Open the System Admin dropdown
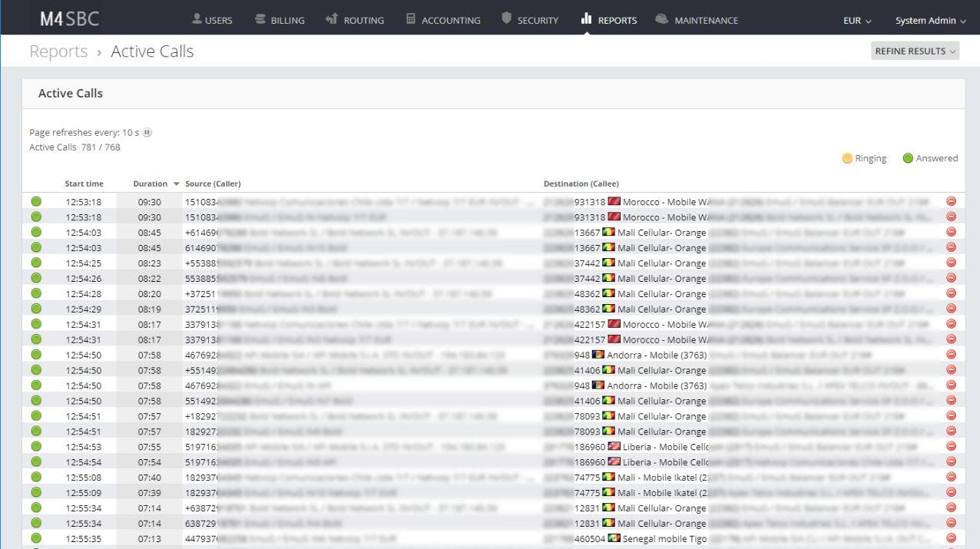980x549 pixels. coord(930,21)
